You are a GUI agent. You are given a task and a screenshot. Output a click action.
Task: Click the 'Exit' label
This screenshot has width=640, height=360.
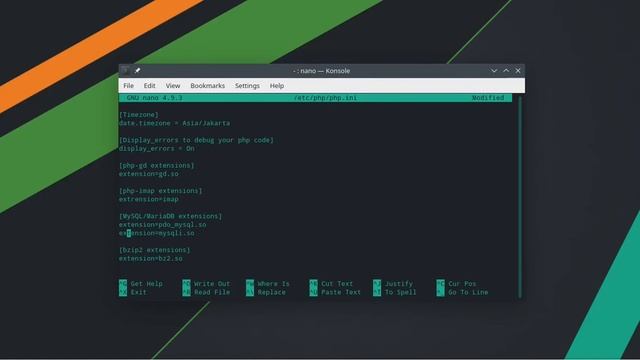point(139,292)
